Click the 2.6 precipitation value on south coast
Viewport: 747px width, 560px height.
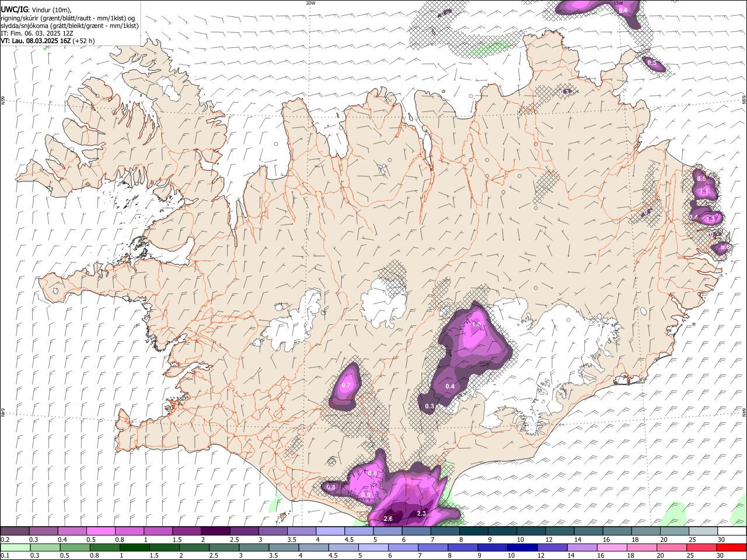[x=388, y=519]
